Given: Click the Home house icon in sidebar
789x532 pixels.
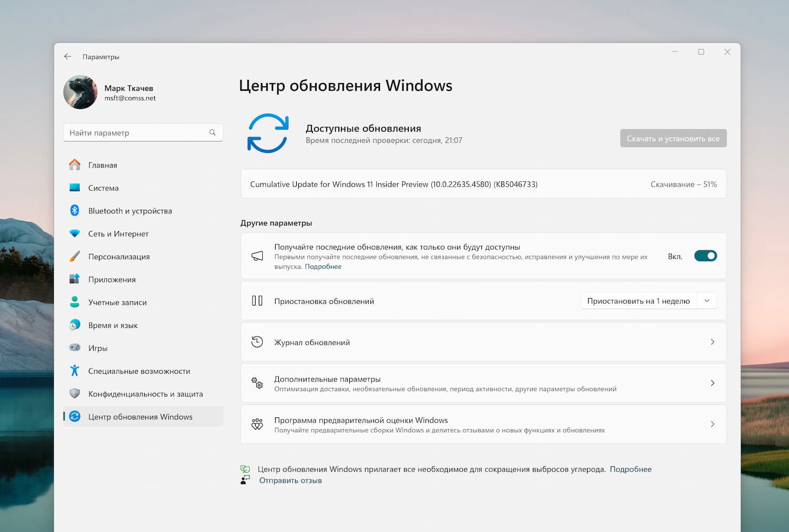Looking at the screenshot, I should point(75,165).
